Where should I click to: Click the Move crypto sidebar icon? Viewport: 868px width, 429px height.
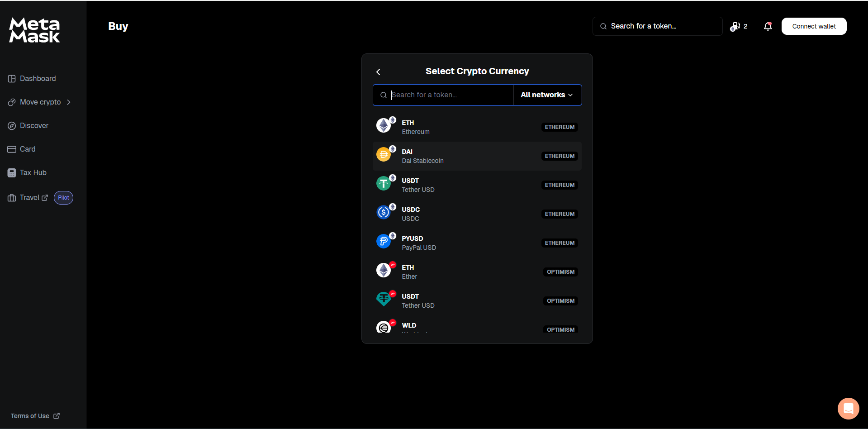pos(11,102)
